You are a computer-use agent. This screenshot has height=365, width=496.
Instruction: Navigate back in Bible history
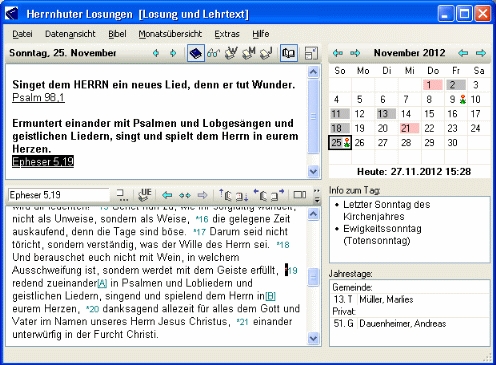[167, 195]
